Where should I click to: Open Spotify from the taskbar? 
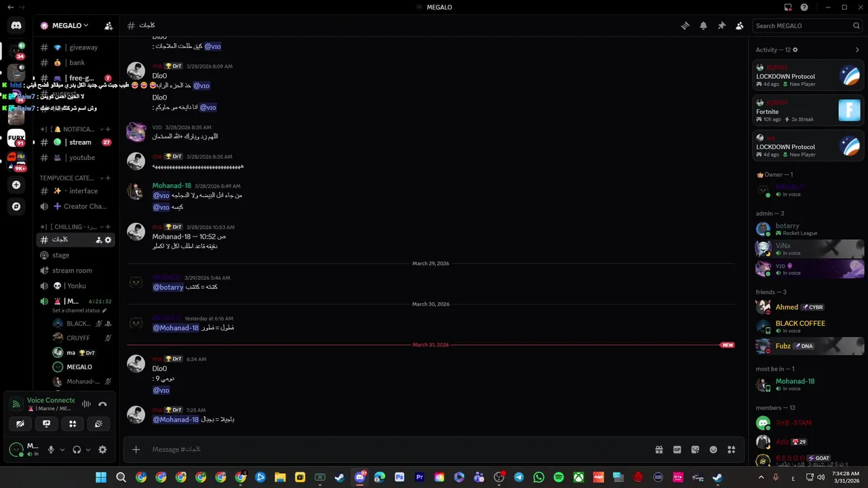pos(559,477)
